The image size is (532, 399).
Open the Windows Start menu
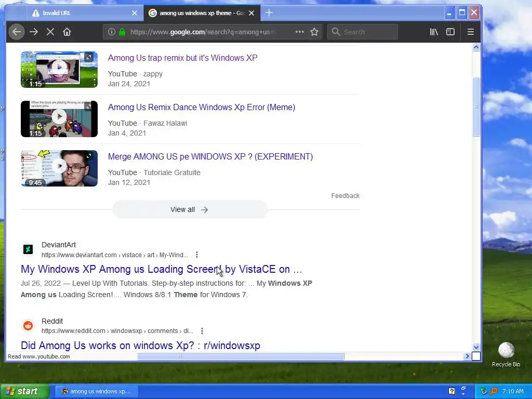click(x=24, y=391)
